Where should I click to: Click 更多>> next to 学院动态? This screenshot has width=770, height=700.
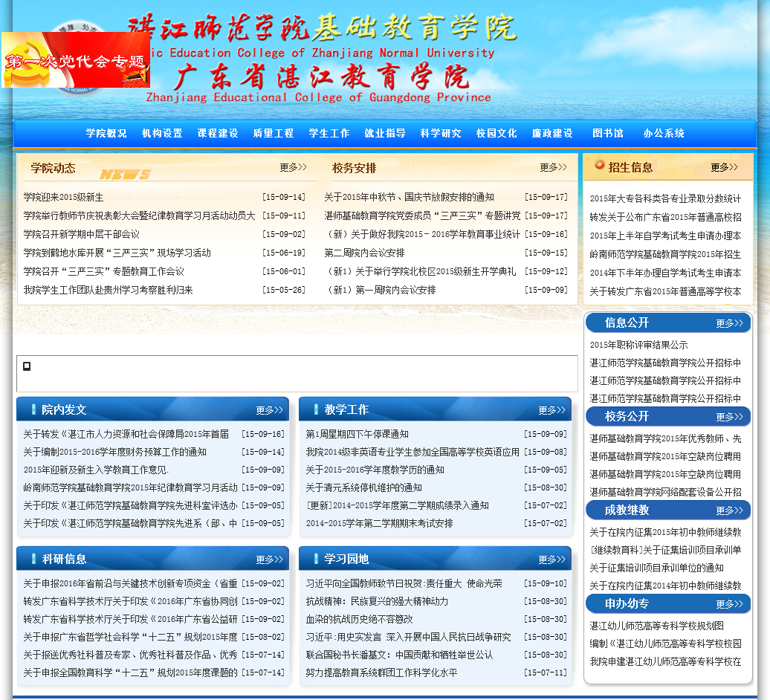coord(293,167)
